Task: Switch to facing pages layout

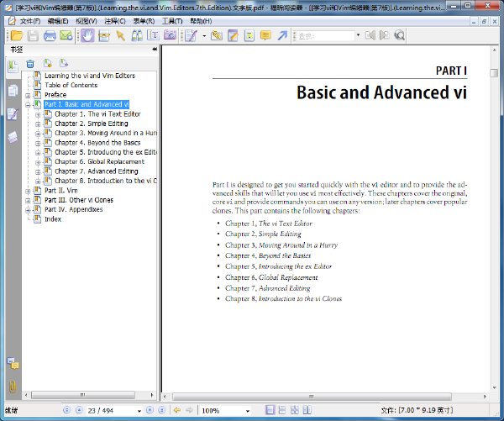Action: [307, 410]
